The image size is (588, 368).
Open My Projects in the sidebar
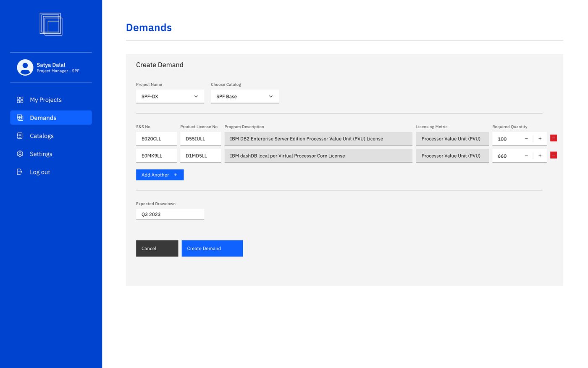[x=51, y=100]
